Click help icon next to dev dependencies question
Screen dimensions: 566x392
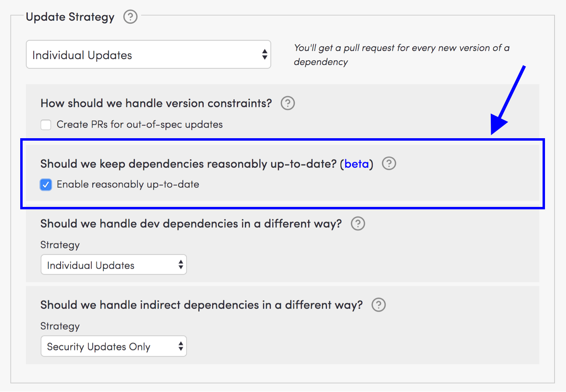point(358,223)
